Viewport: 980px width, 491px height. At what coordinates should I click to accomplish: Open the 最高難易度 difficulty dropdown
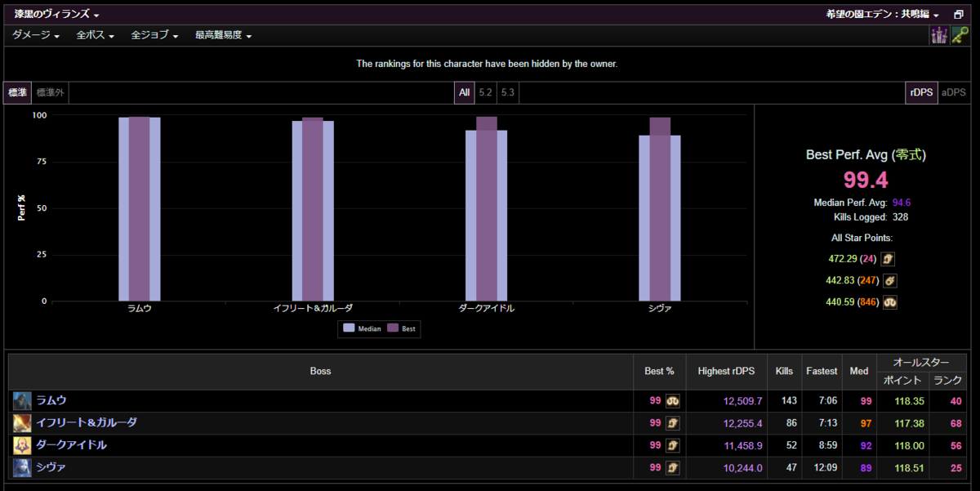pos(223,35)
